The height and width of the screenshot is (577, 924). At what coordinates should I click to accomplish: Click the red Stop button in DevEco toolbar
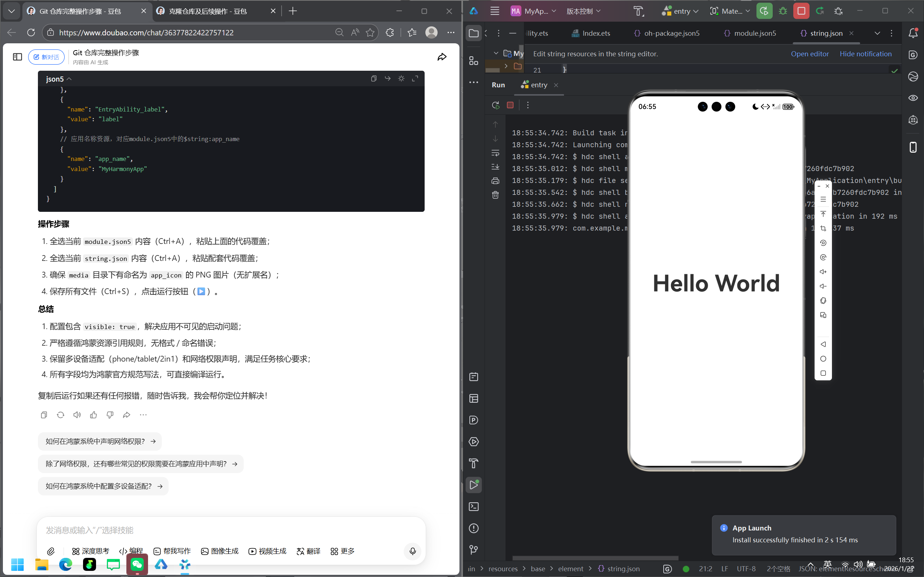click(x=801, y=11)
